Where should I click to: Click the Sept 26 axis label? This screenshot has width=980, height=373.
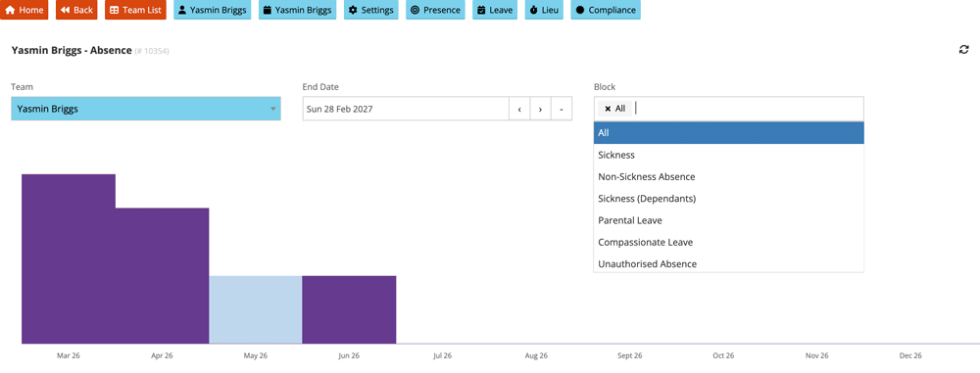click(629, 355)
